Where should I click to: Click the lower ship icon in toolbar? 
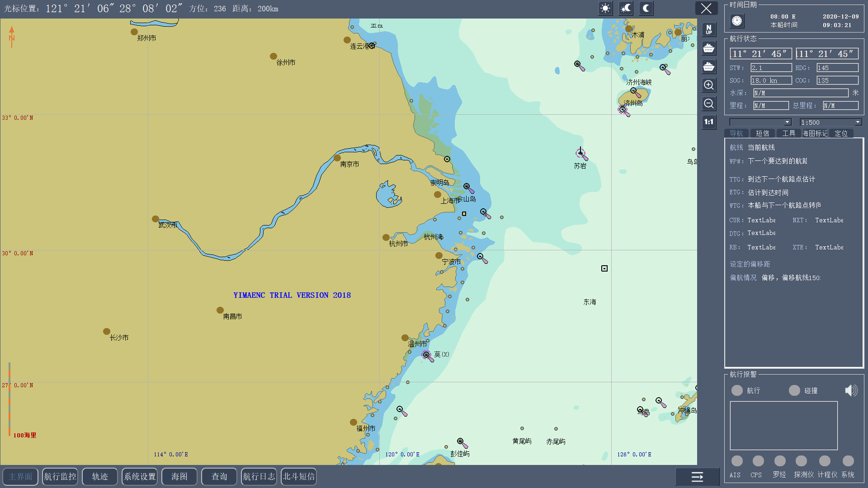click(x=709, y=66)
